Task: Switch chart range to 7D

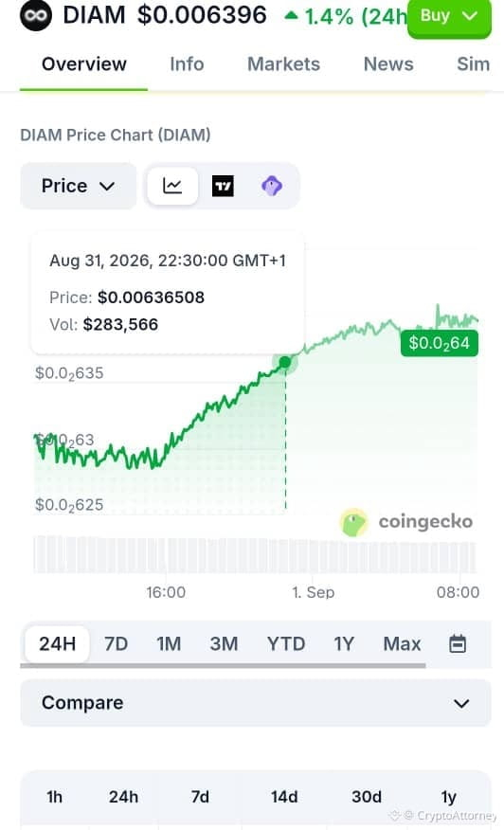Action: [x=116, y=643]
